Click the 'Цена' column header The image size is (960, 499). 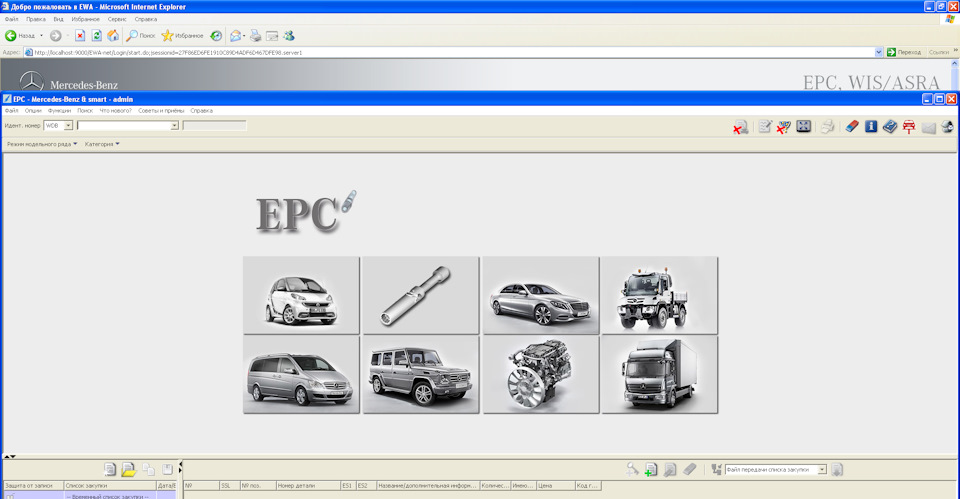click(x=555, y=486)
